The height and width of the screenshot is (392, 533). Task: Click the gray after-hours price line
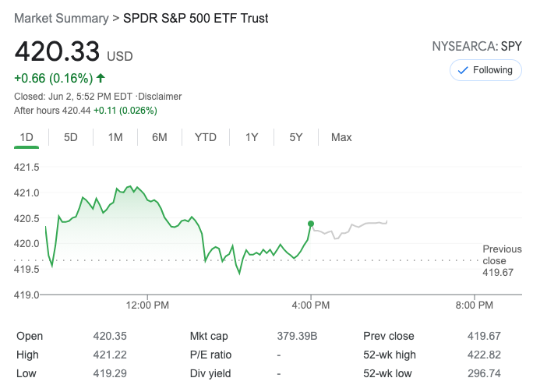click(x=351, y=228)
